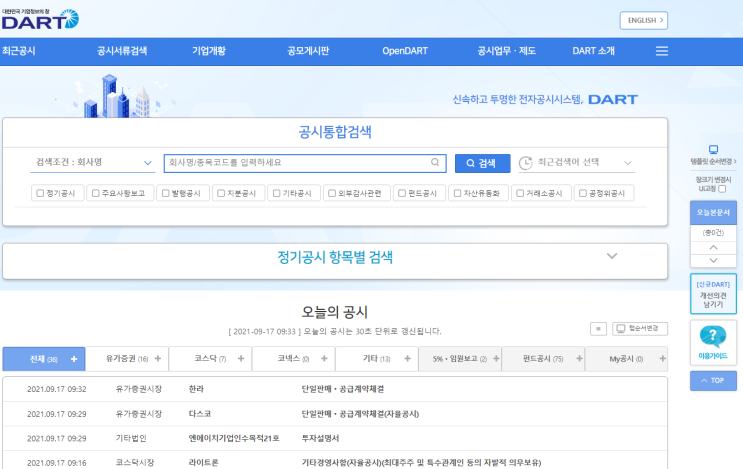Click the plus icon on 5% 임원보고 tab

point(496,359)
